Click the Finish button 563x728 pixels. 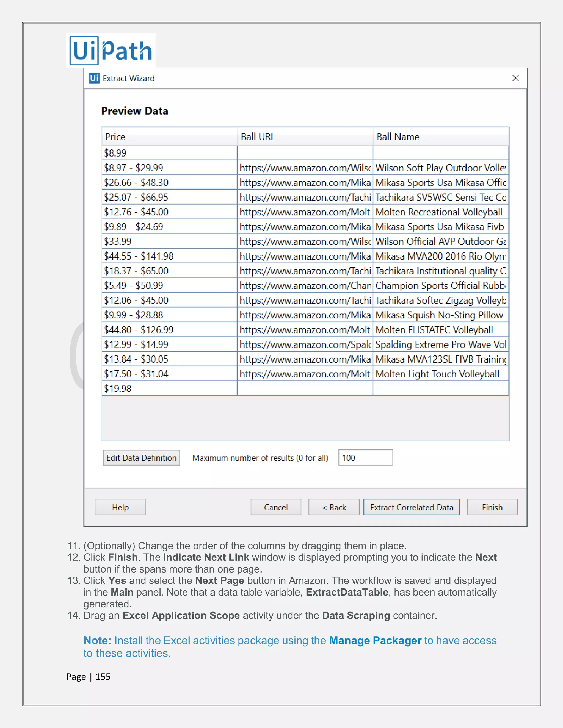tap(492, 507)
